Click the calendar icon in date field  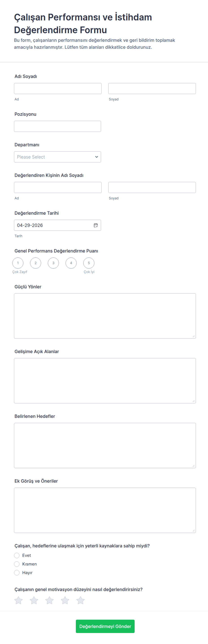pyautogui.click(x=96, y=225)
